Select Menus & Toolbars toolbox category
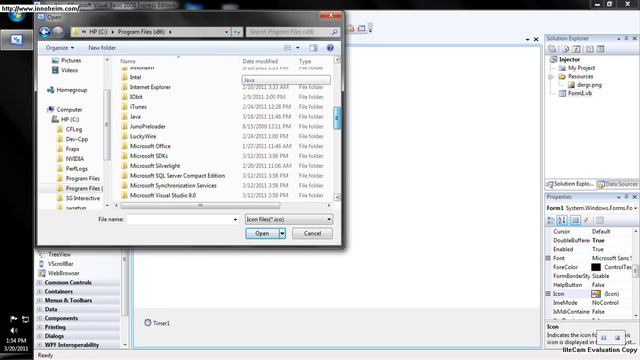Screen dimensions: 640x360 click(x=68, y=300)
